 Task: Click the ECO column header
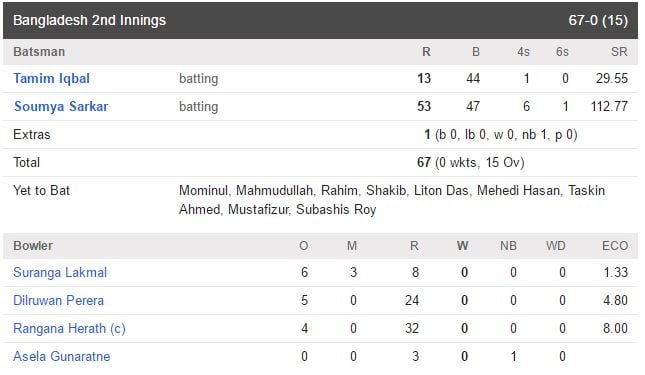615,246
